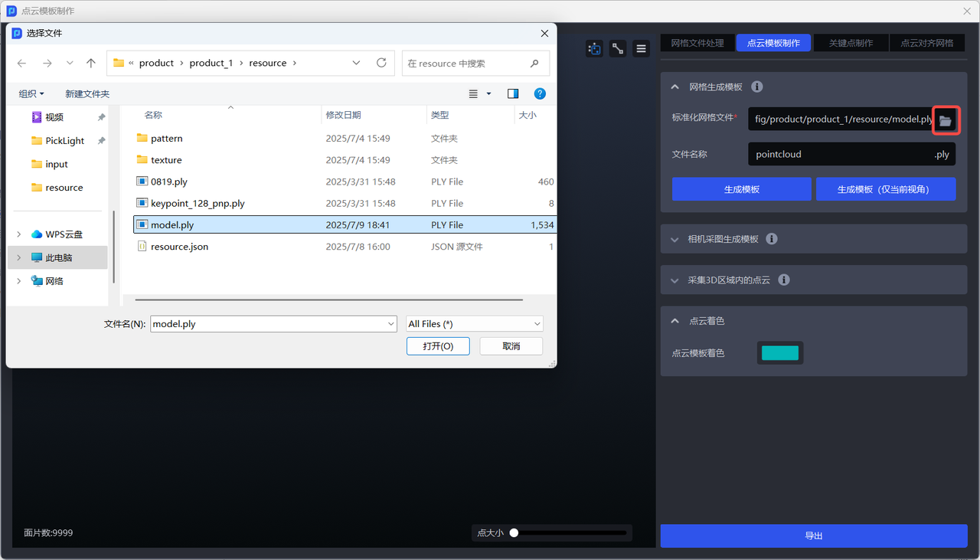The height and width of the screenshot is (560, 980).
Task: Expand the 相机采图生成模板 section
Action: click(675, 239)
